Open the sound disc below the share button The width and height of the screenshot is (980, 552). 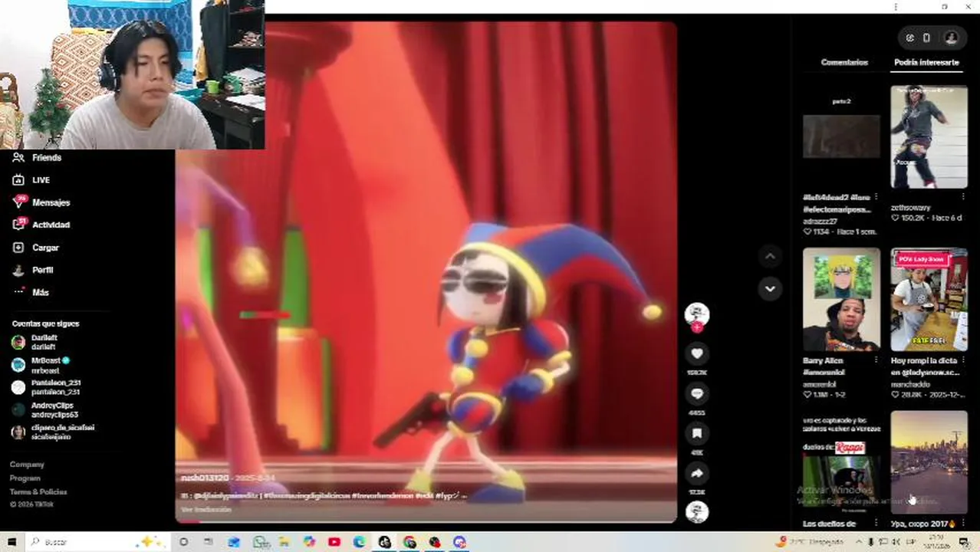click(697, 512)
